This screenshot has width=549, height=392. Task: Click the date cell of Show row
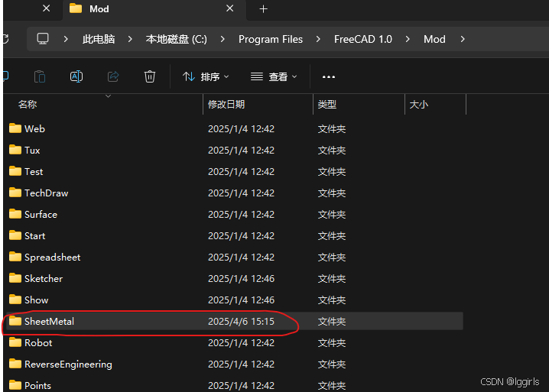(x=241, y=300)
